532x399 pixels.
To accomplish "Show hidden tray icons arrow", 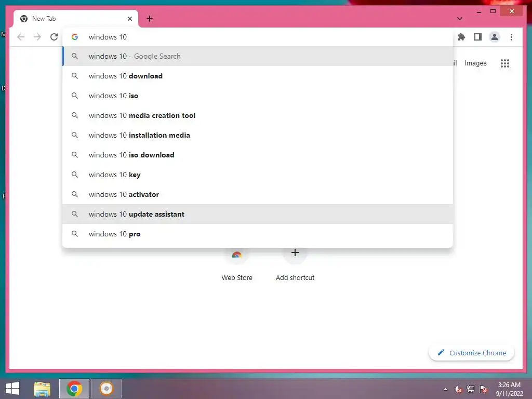I will point(445,389).
